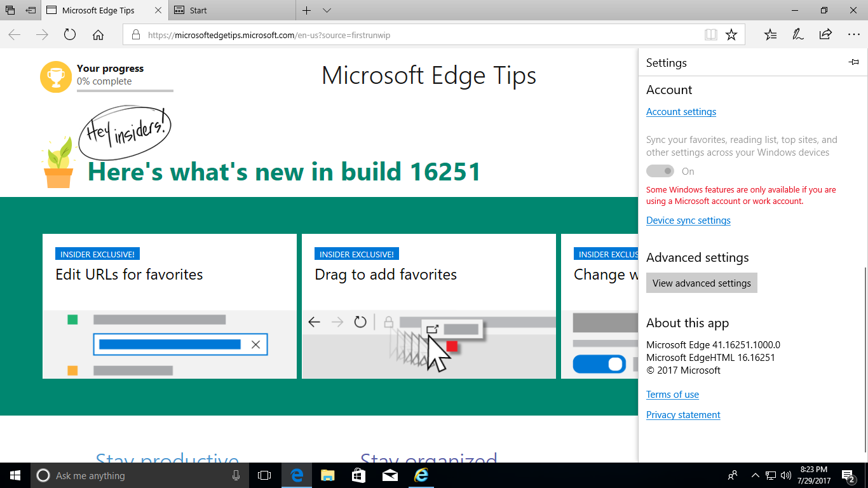Open File Explorer from taskbar
The image size is (868, 488).
[x=327, y=475]
